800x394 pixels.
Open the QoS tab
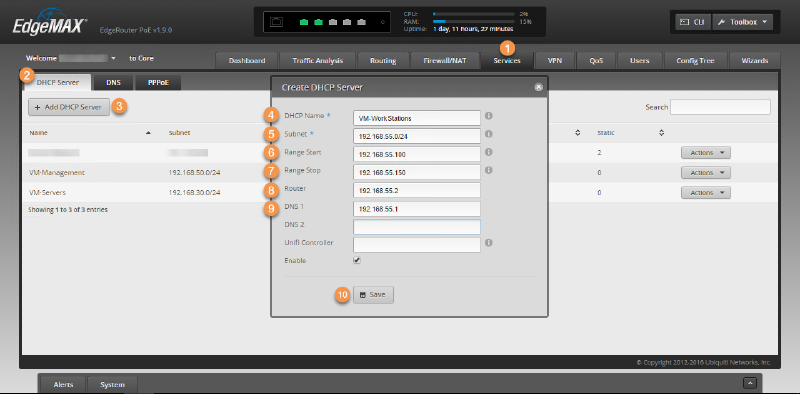click(x=596, y=60)
